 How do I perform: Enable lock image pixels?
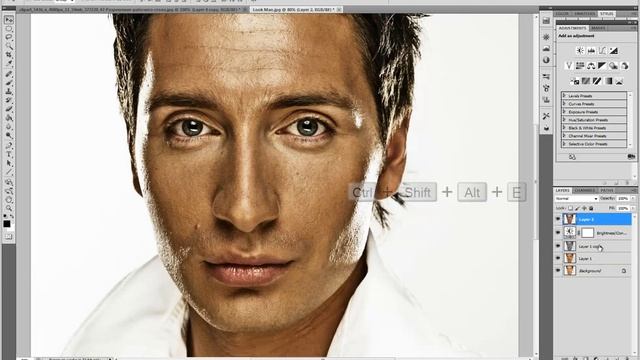tap(577, 209)
